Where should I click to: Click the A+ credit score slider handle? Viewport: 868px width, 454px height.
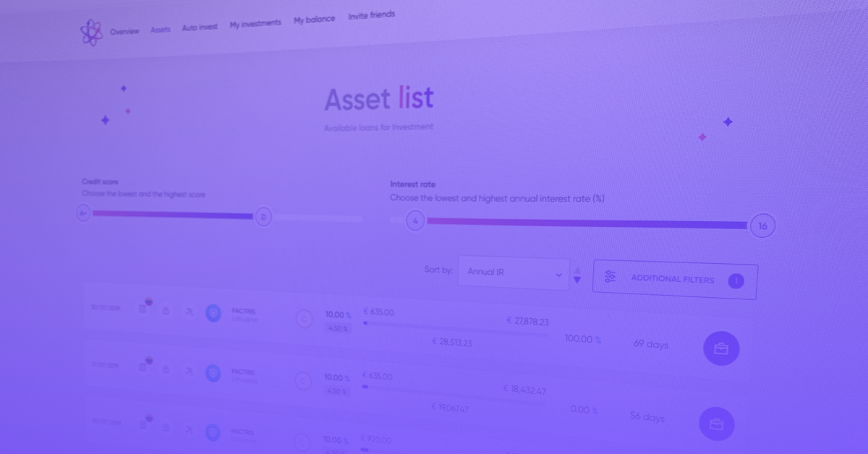click(84, 213)
